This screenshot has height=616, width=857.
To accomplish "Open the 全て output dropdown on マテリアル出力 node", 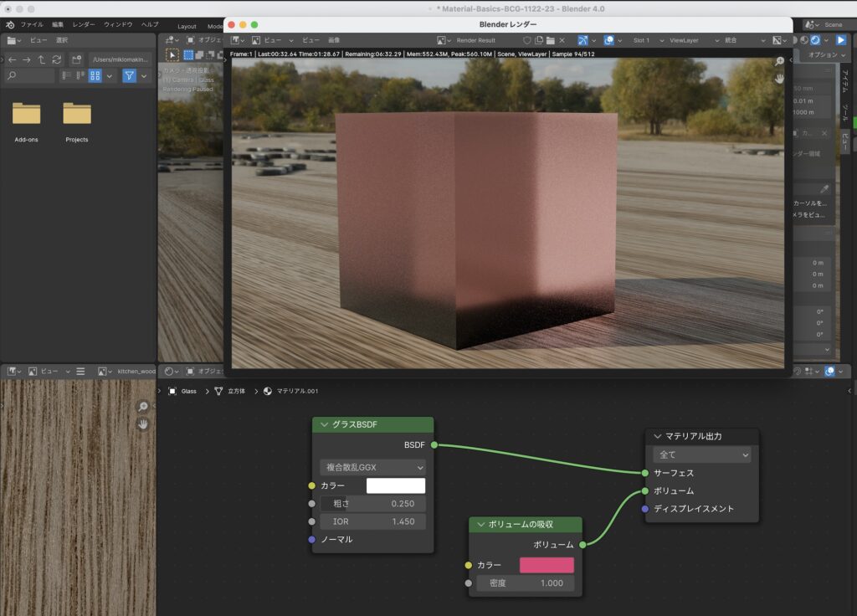I will [701, 454].
